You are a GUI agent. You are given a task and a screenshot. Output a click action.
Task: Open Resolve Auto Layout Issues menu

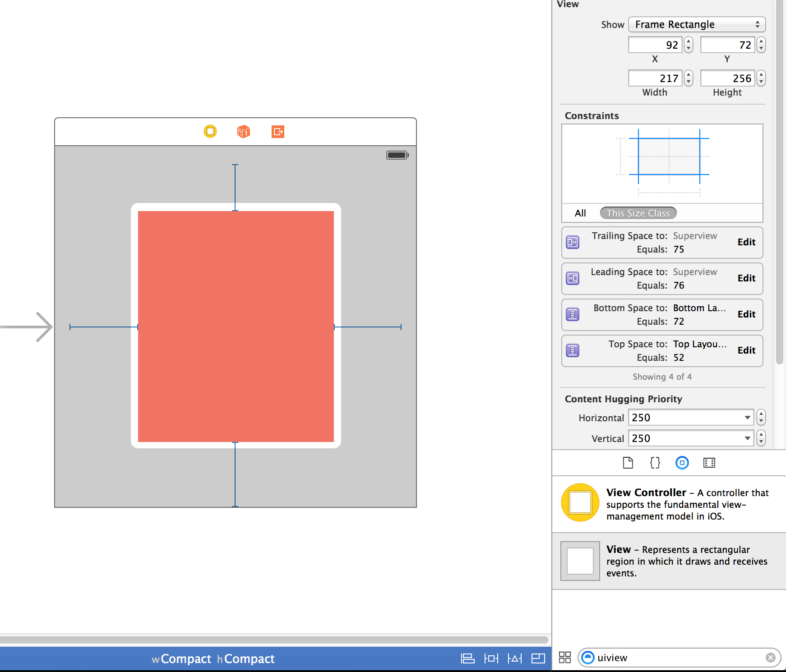pos(515,658)
